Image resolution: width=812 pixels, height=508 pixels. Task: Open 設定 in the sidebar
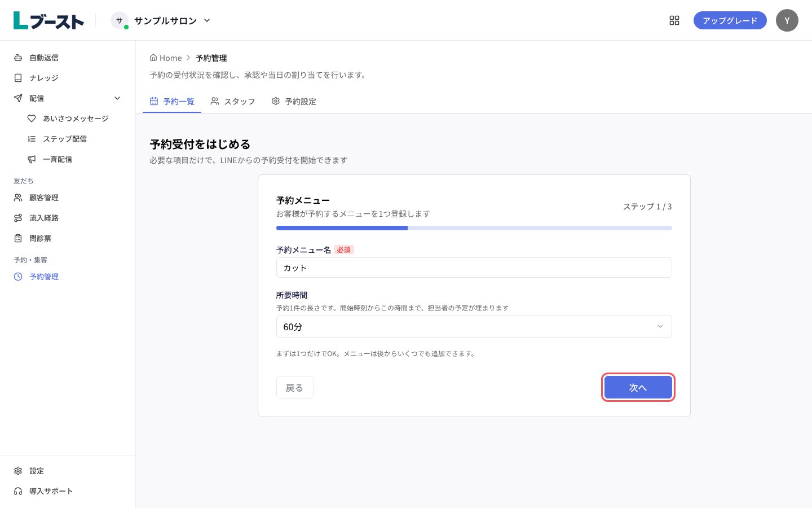pos(68,471)
